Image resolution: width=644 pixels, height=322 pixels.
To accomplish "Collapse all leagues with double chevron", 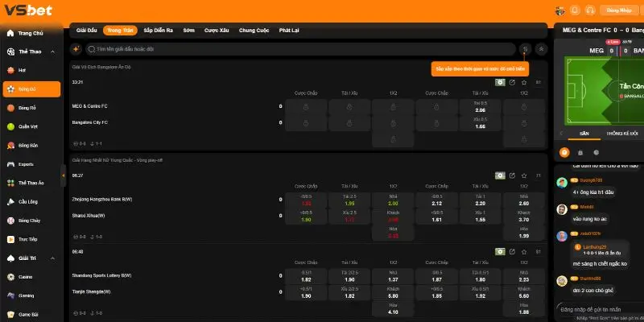I will (541, 49).
